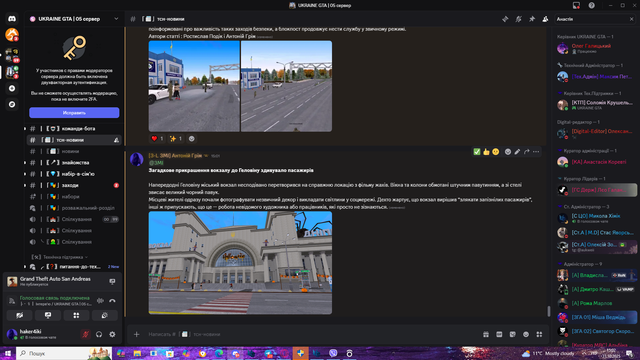Open threads icon in channel header
The height and width of the screenshot is (360, 640).
(x=505, y=19)
